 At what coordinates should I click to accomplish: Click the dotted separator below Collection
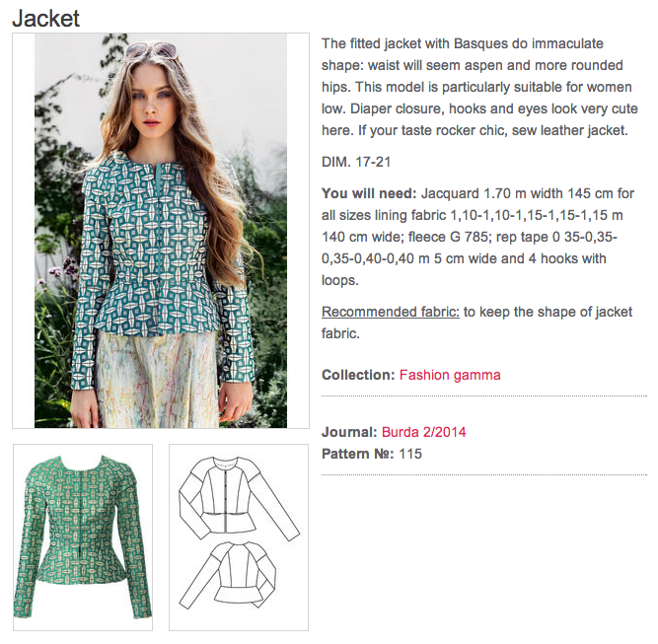coord(483,395)
